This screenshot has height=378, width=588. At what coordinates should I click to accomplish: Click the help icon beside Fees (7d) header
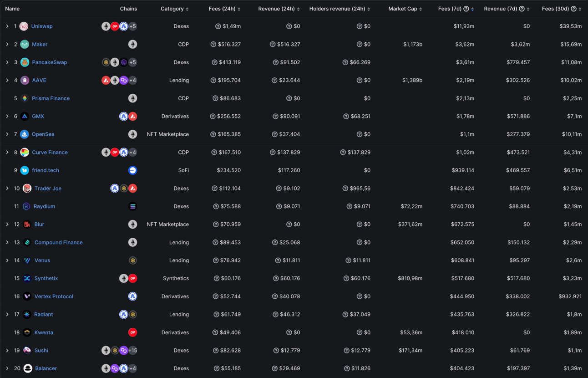coord(466,9)
